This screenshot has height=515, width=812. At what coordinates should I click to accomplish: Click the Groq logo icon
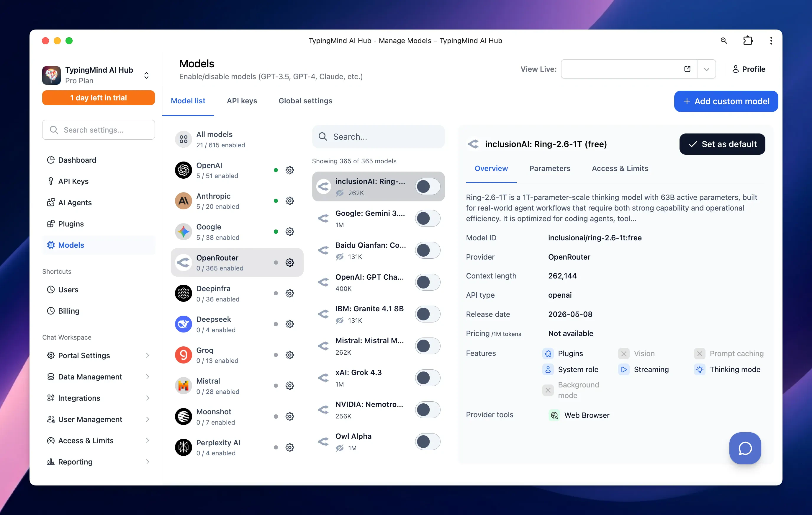tap(184, 355)
